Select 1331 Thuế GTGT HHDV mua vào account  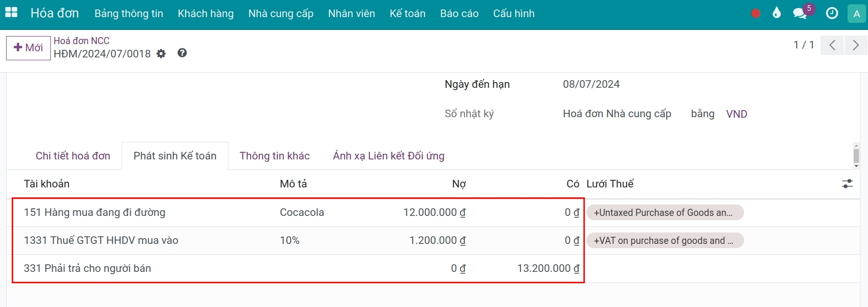pyautogui.click(x=101, y=241)
